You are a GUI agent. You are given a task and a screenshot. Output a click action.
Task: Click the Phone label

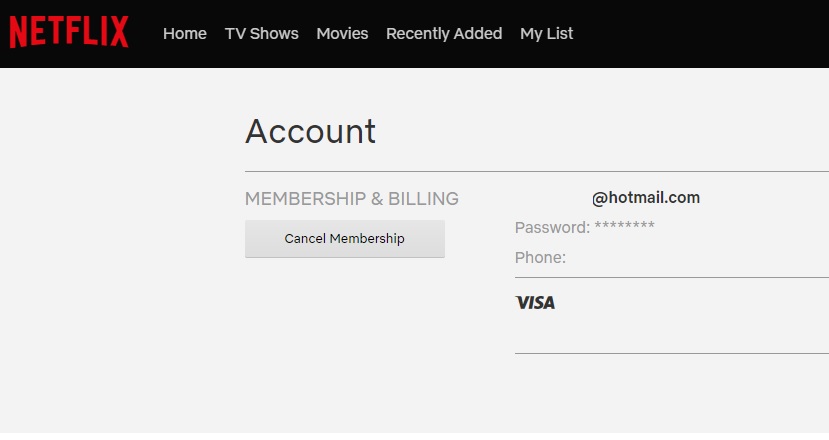tap(540, 258)
